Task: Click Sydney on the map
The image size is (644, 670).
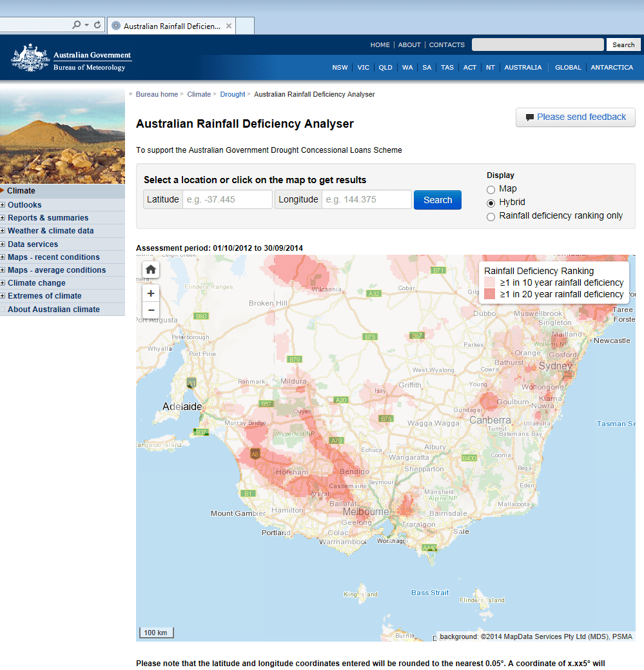Action: (x=555, y=366)
